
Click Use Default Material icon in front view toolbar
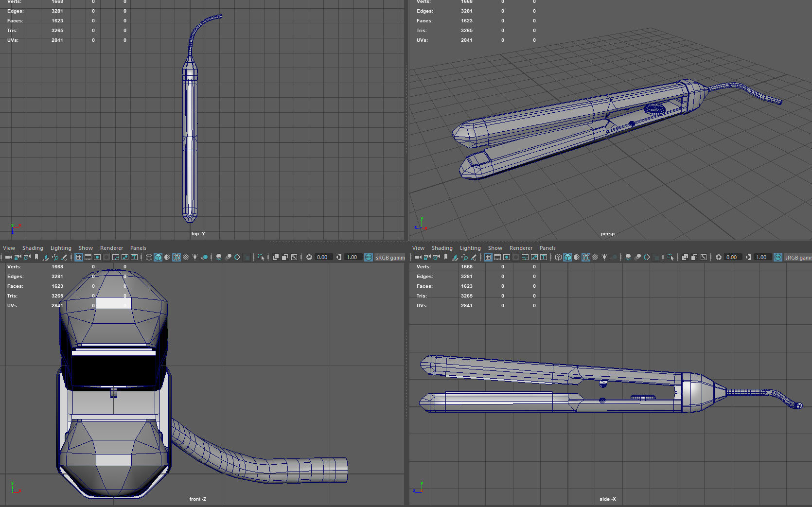pyautogui.click(x=167, y=257)
